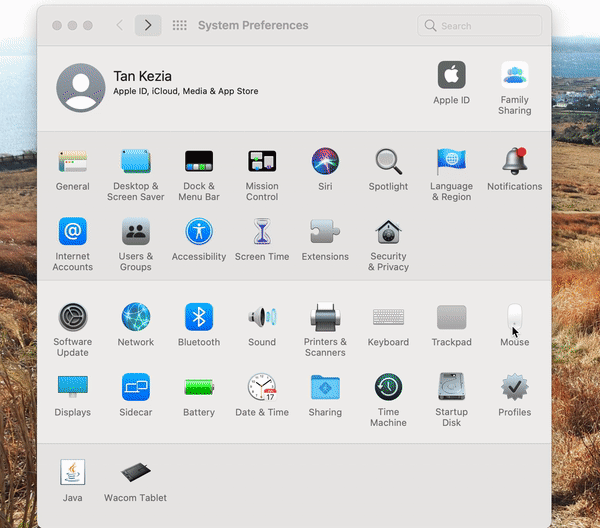Viewport: 600px width, 528px height.
Task: Click the Tan Kezia profile picture
Action: (x=81, y=88)
